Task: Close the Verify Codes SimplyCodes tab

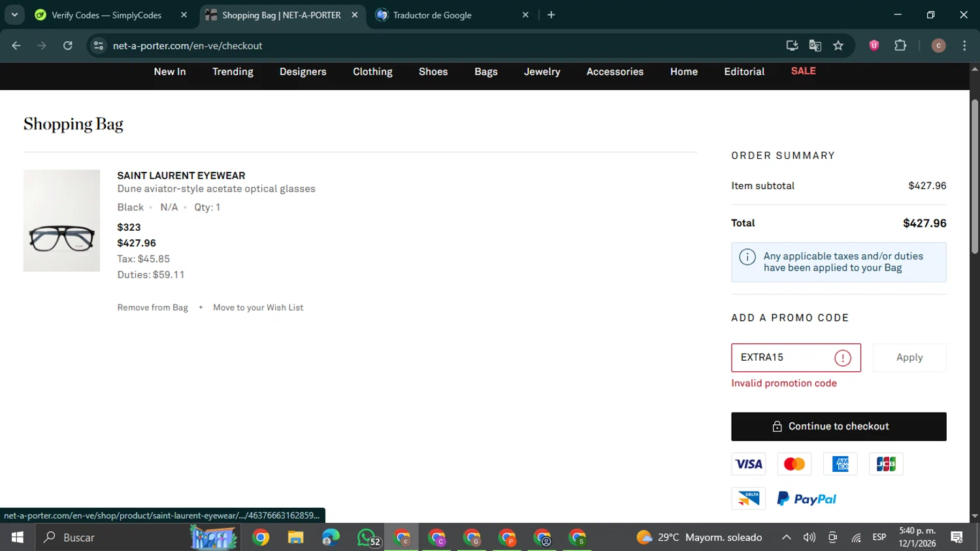Action: tap(184, 15)
